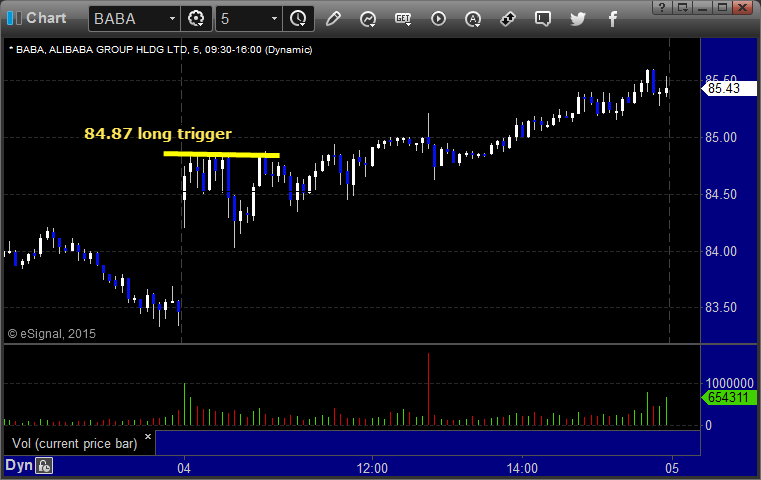Click the 12:00 time axis label
761x480 pixels.
click(372, 468)
